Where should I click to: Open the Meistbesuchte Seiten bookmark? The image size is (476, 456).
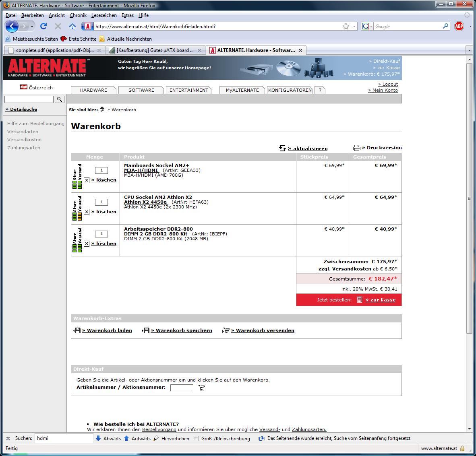pos(31,39)
